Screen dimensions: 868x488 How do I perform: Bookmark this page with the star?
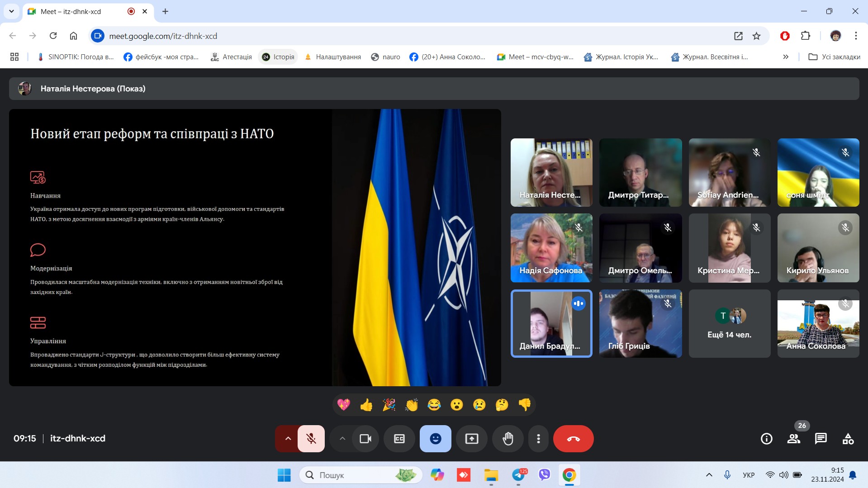[756, 36]
